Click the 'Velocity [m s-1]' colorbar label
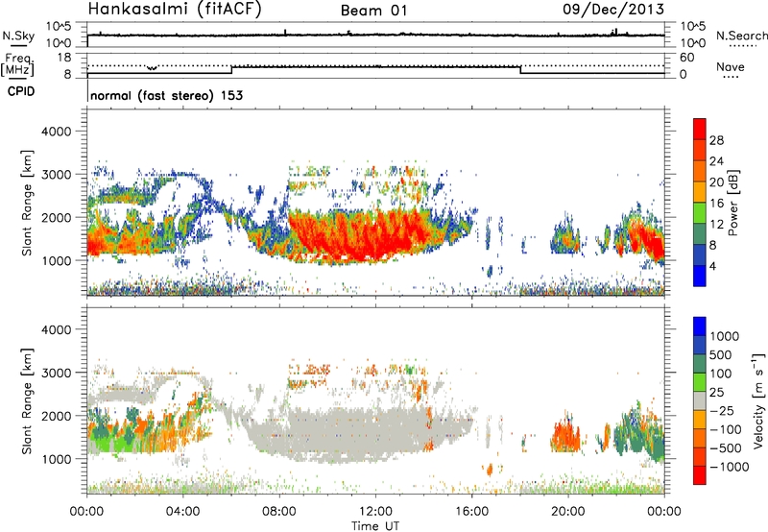768x532 pixels. pyautogui.click(x=758, y=399)
